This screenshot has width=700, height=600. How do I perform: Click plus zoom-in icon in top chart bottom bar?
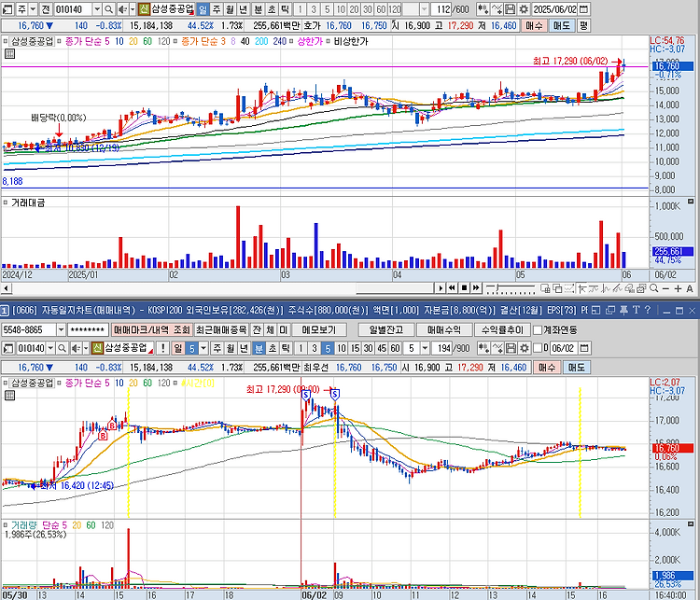tap(678, 289)
